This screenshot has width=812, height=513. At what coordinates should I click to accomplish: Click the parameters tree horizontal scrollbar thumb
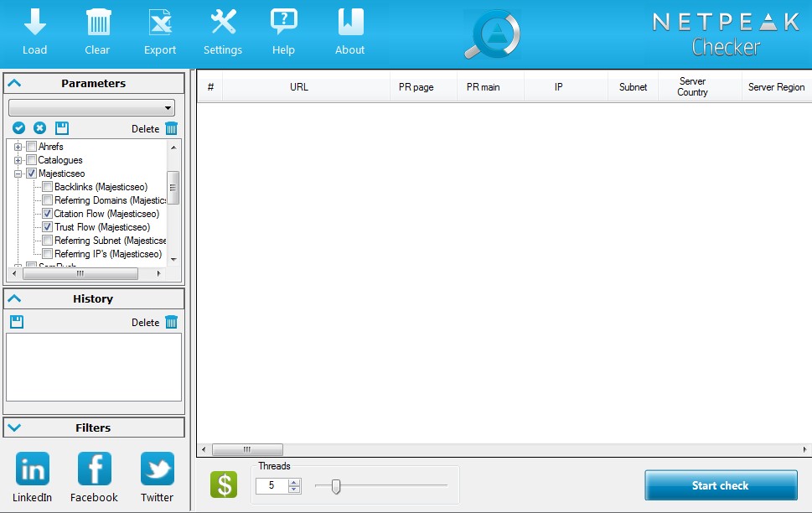pos(80,273)
